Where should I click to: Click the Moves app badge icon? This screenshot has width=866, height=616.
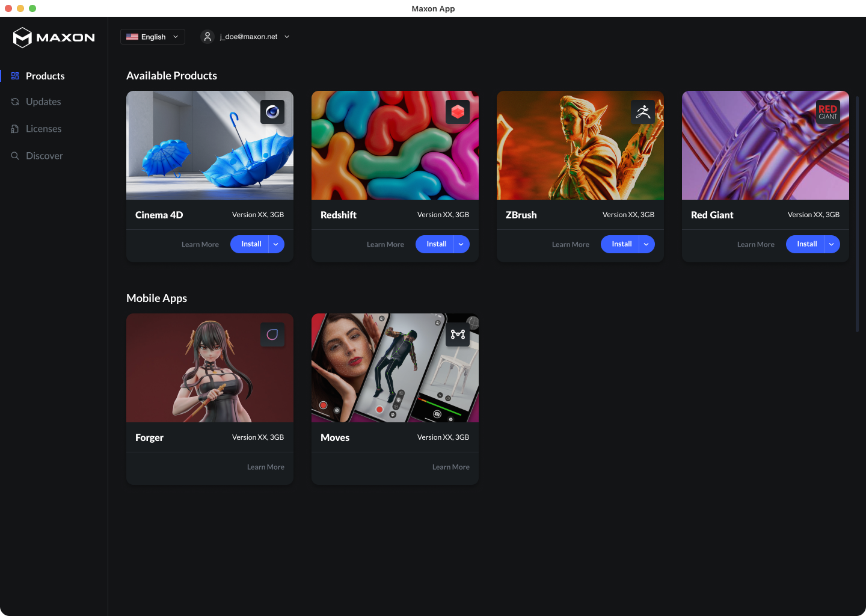(458, 334)
